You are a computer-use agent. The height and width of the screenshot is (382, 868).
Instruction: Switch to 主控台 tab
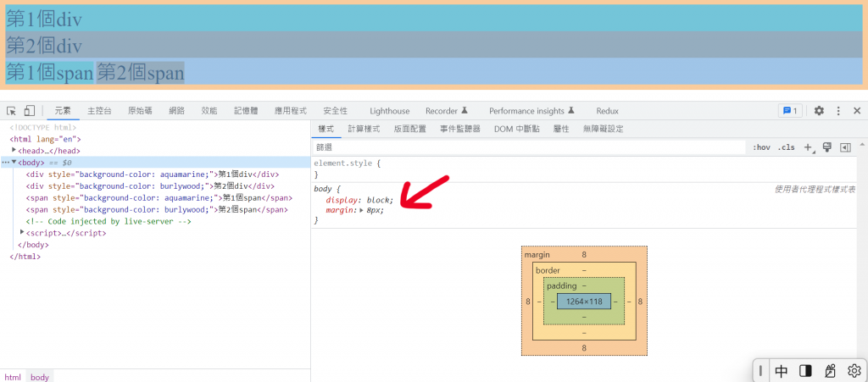[100, 111]
